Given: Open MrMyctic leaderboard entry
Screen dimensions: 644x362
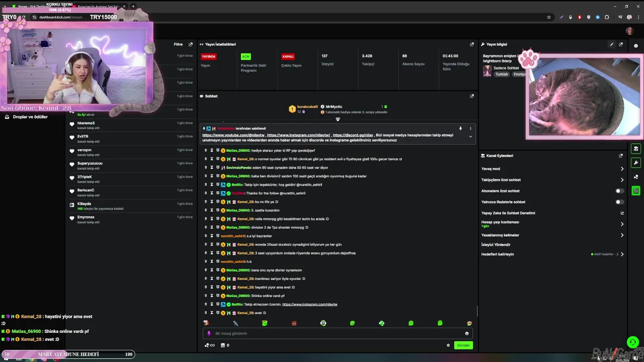Looking at the screenshot, I should tap(334, 107).
